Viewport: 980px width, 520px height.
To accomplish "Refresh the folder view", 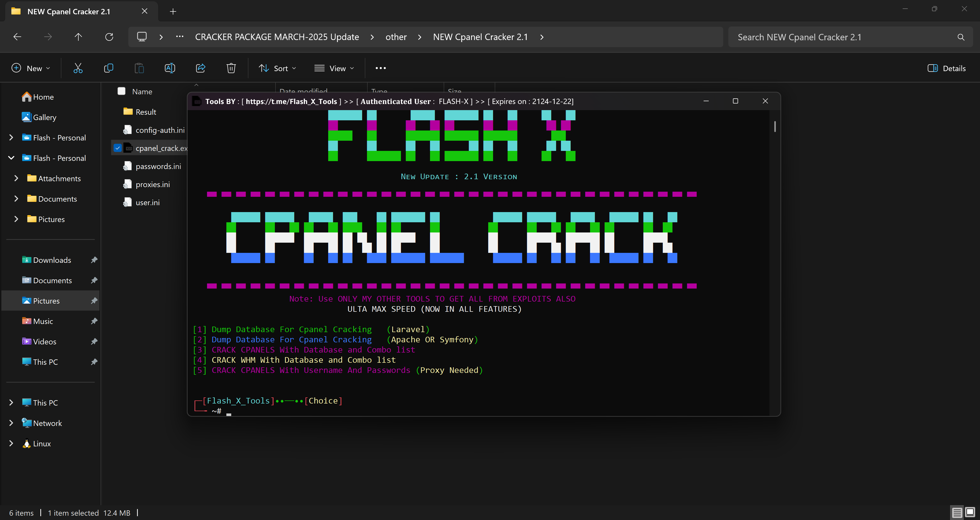I will [109, 36].
